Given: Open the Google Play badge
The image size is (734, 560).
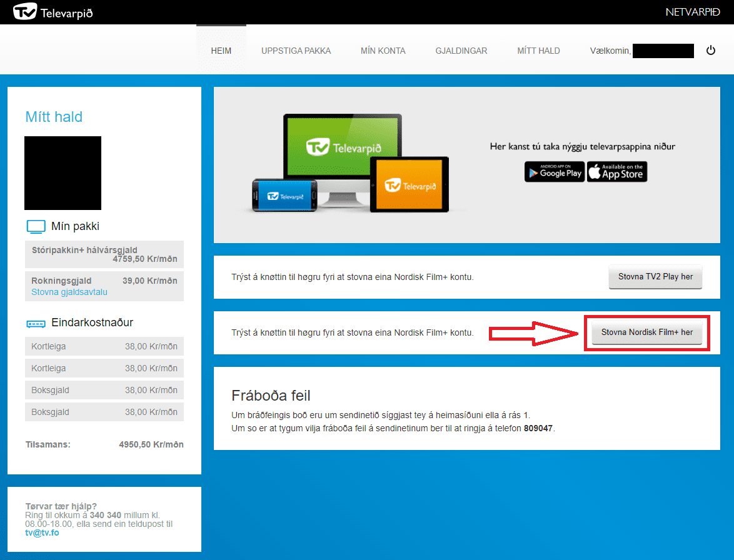Looking at the screenshot, I should point(554,172).
